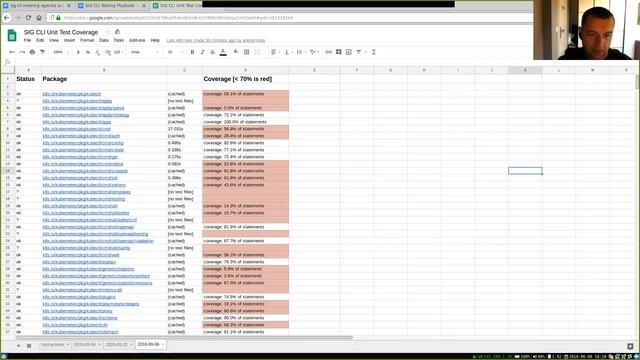Screen dimensions: 640x360
Task: Go to the browser home page
Action: (x=39, y=18)
